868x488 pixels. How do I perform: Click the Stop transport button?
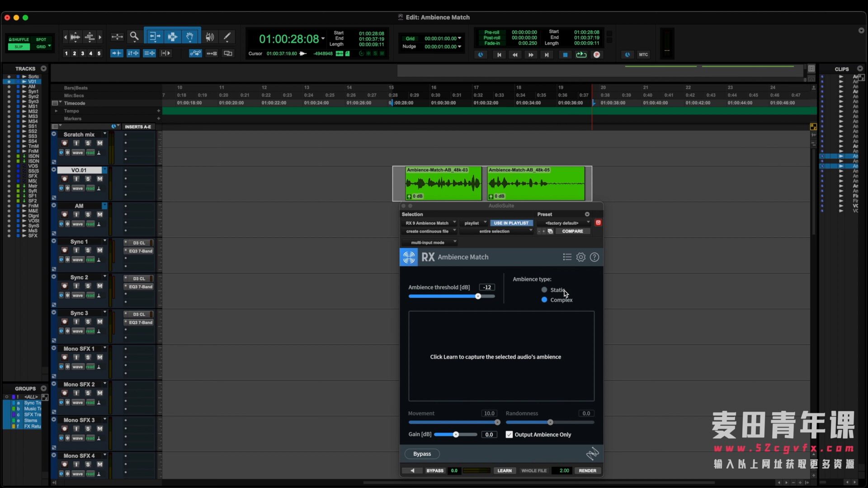click(565, 55)
